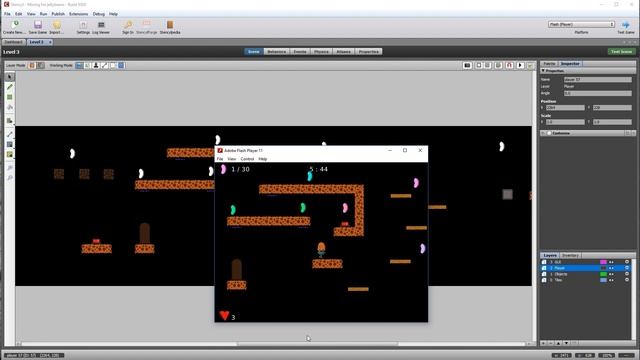Switch to the scene Properties tab

pyautogui.click(x=369, y=52)
